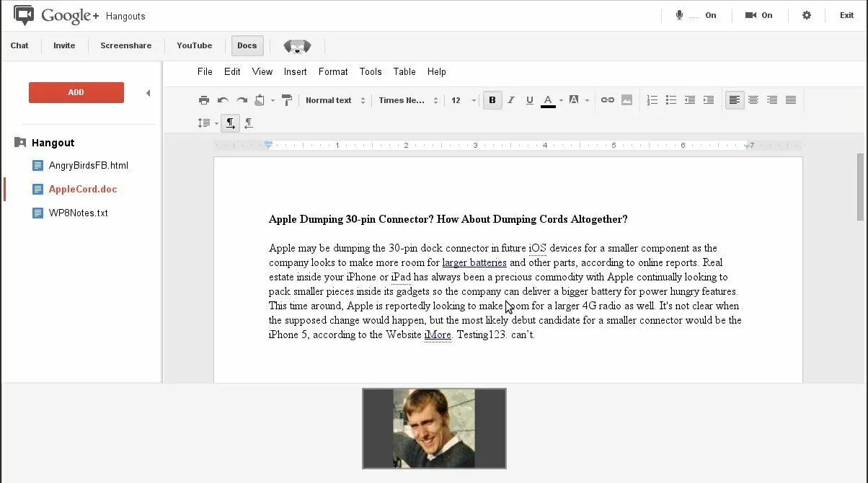Open the Edit menu
The height and width of the screenshot is (483, 868).
232,71
